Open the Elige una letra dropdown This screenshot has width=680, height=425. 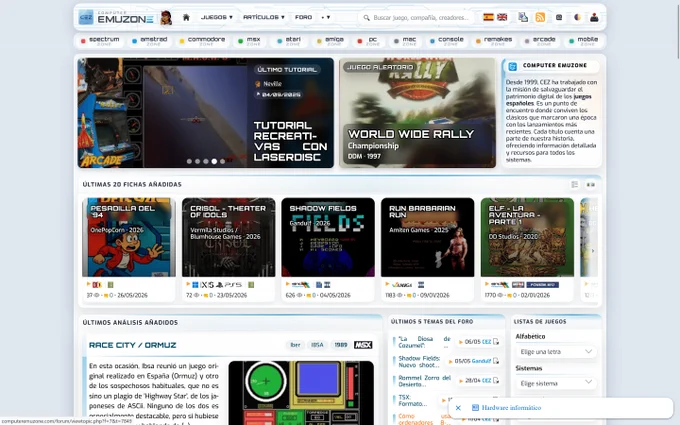point(556,352)
